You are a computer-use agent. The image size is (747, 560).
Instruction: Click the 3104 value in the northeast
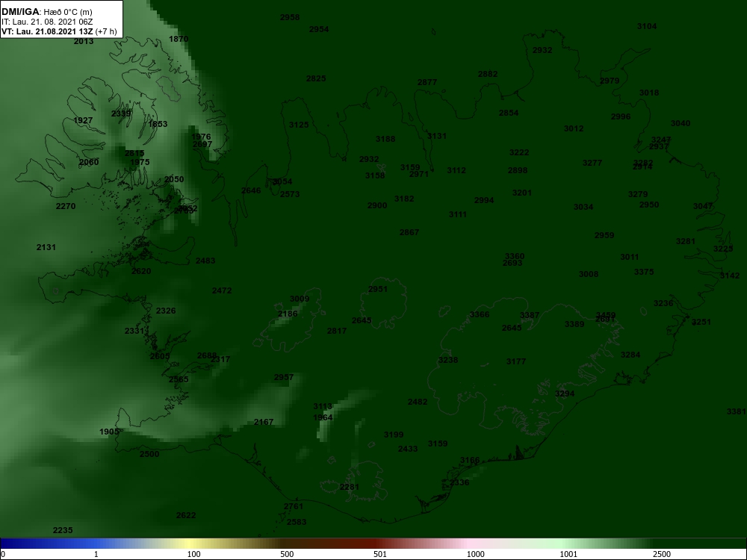pos(647,26)
